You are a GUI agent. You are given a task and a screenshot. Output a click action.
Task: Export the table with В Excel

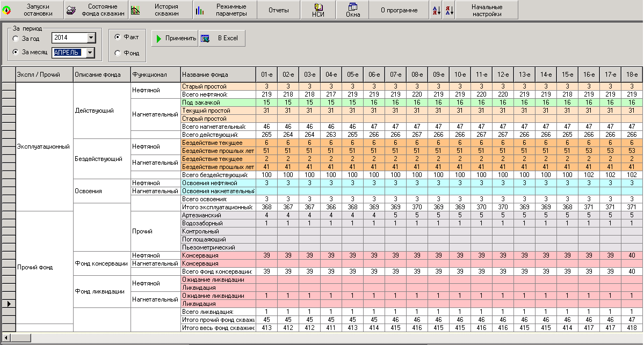(x=222, y=38)
